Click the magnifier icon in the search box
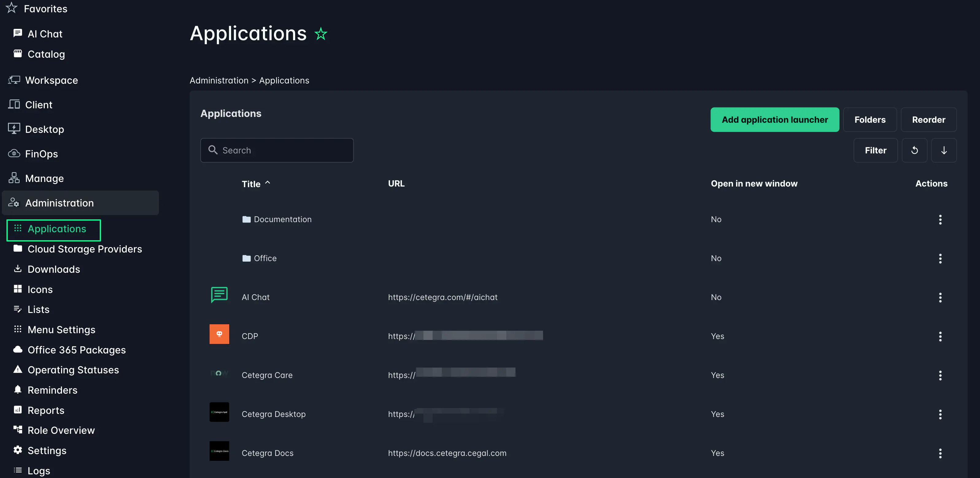 click(213, 150)
